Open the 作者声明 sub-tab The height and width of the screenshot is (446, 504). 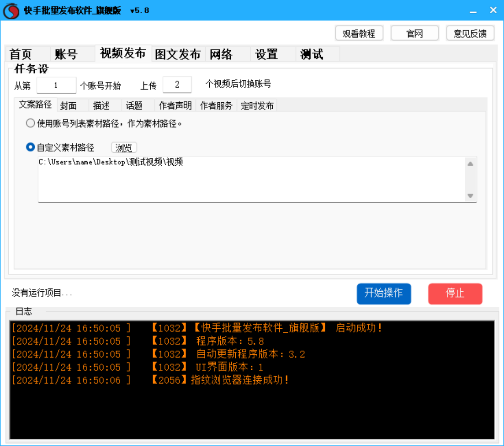175,105
